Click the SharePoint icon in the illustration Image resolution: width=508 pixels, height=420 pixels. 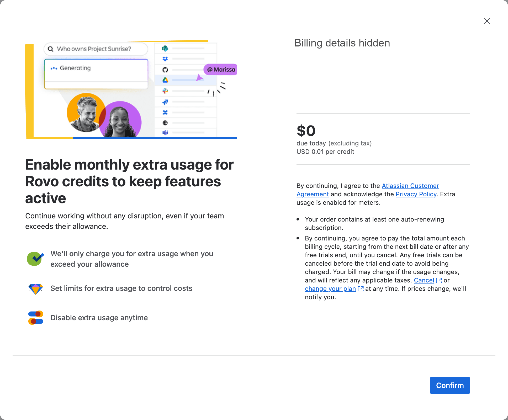pos(165,49)
